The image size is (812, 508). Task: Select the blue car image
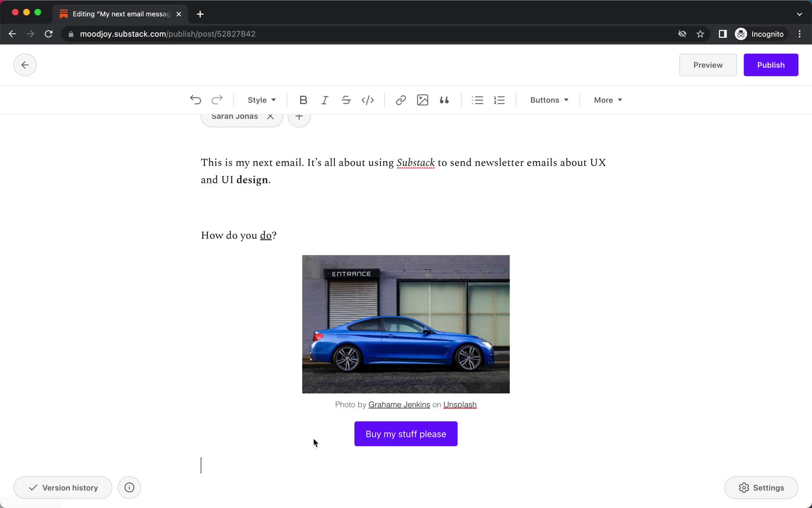click(x=406, y=324)
